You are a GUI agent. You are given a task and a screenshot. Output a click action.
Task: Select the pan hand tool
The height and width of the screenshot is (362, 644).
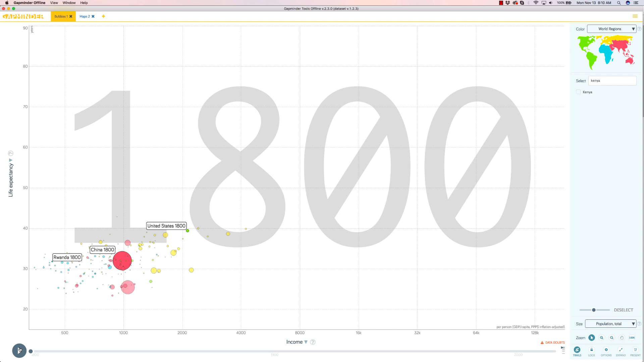click(622, 338)
